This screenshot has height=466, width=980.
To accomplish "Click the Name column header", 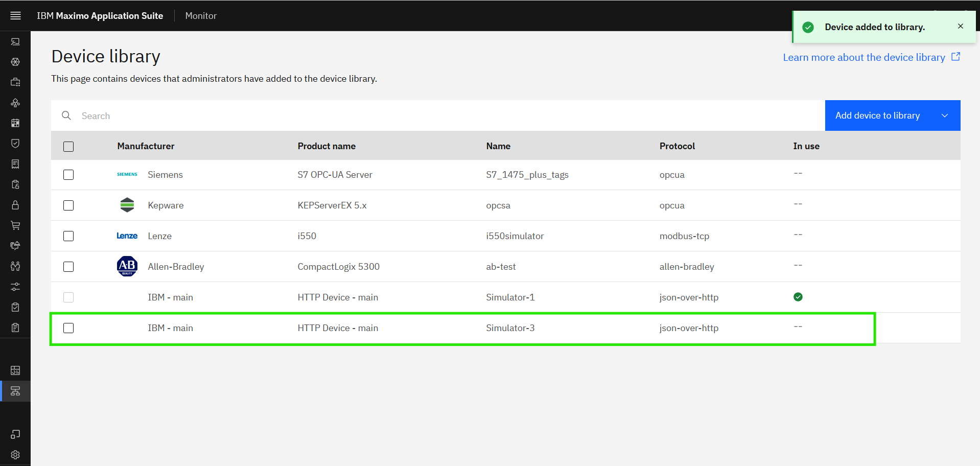I will coord(498,146).
